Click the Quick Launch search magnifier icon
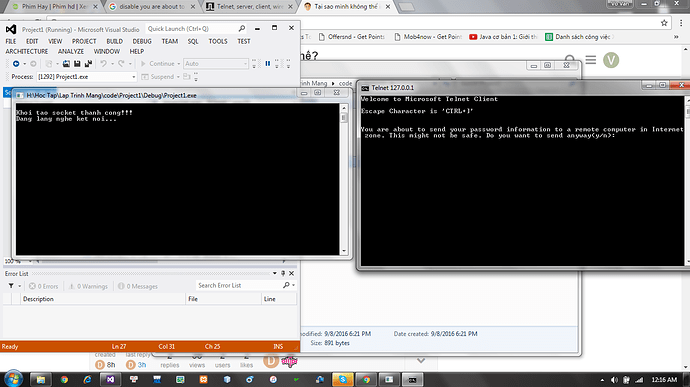 (x=242, y=29)
